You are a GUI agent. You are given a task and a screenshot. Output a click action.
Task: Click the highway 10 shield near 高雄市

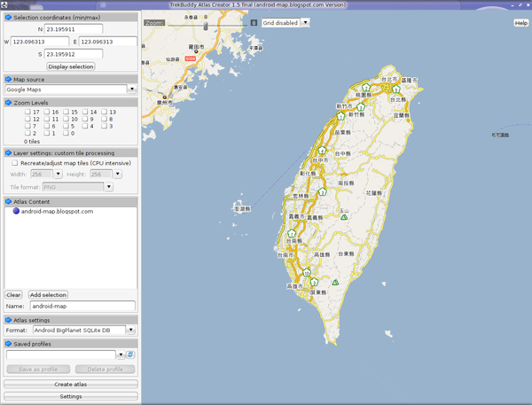[x=307, y=272]
